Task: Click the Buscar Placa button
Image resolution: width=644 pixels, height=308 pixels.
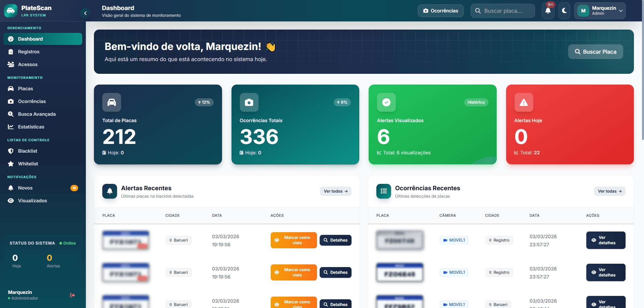Action: coord(595,52)
